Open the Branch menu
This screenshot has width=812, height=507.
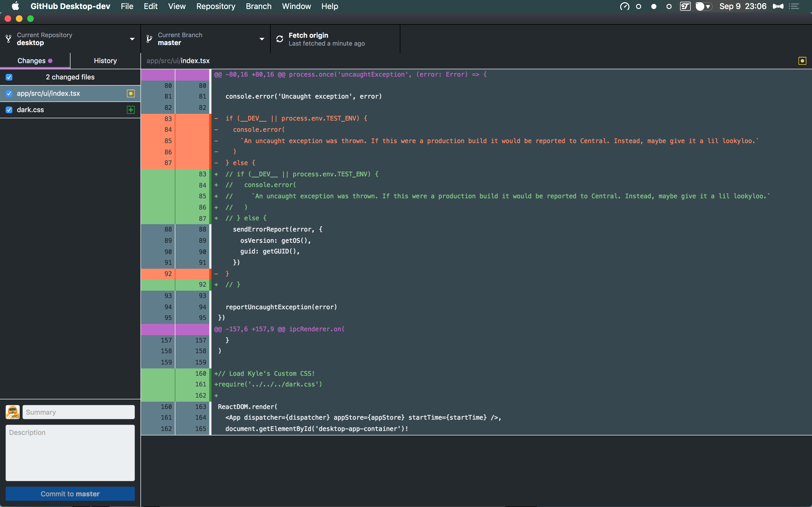click(258, 6)
